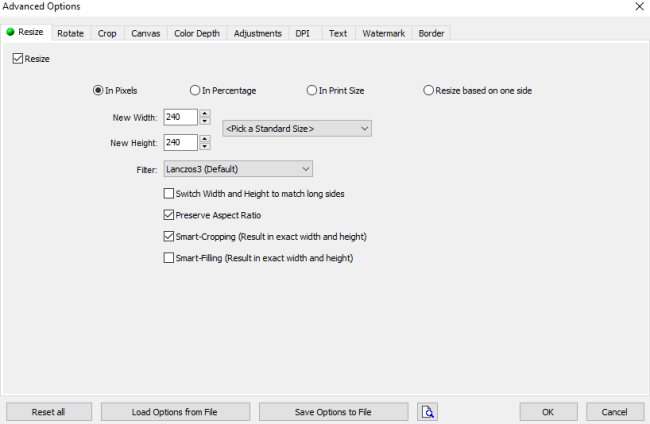
Task: Disable Preserve Aspect Ratio
Action: point(169,215)
